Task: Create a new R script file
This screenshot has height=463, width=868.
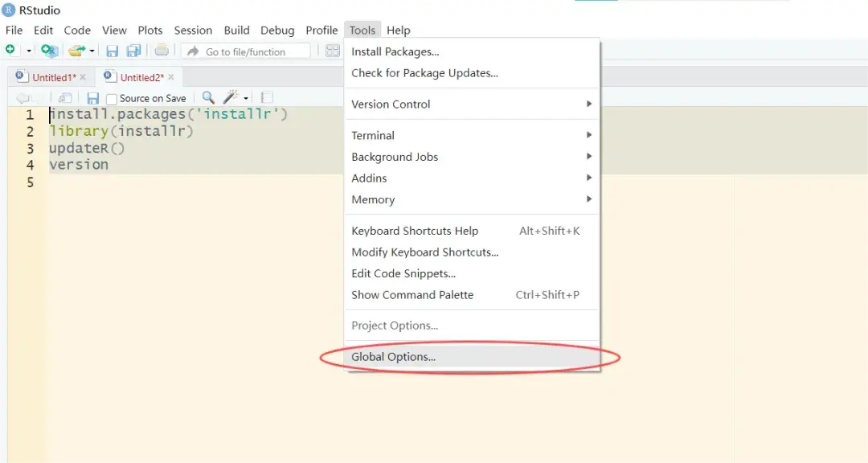Action: coord(10,50)
